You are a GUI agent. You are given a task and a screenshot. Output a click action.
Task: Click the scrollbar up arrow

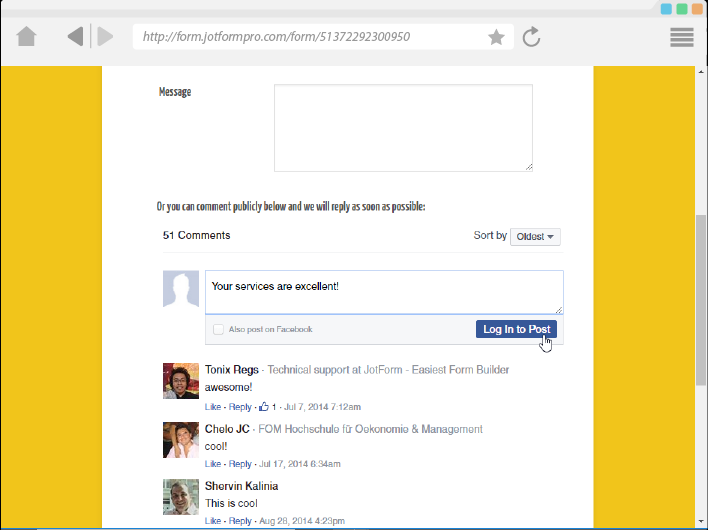(701, 71)
